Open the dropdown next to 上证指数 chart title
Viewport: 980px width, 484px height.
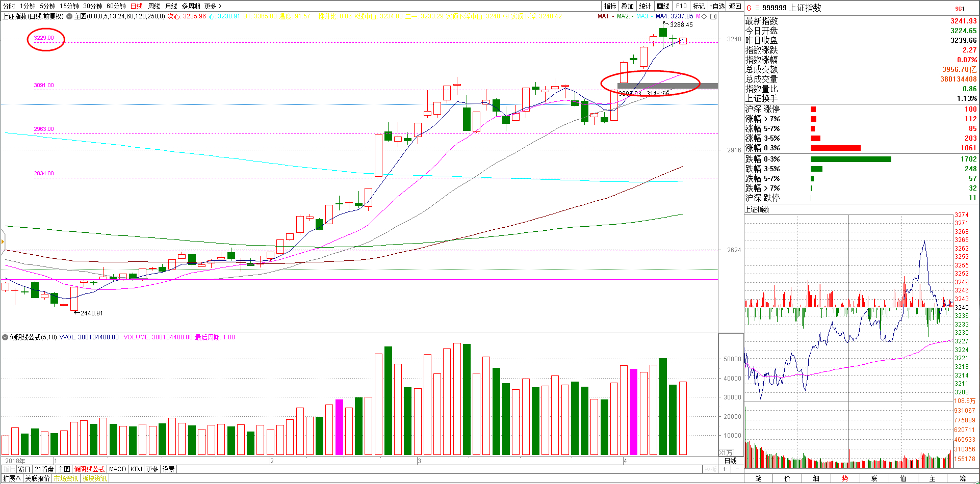click(69, 16)
